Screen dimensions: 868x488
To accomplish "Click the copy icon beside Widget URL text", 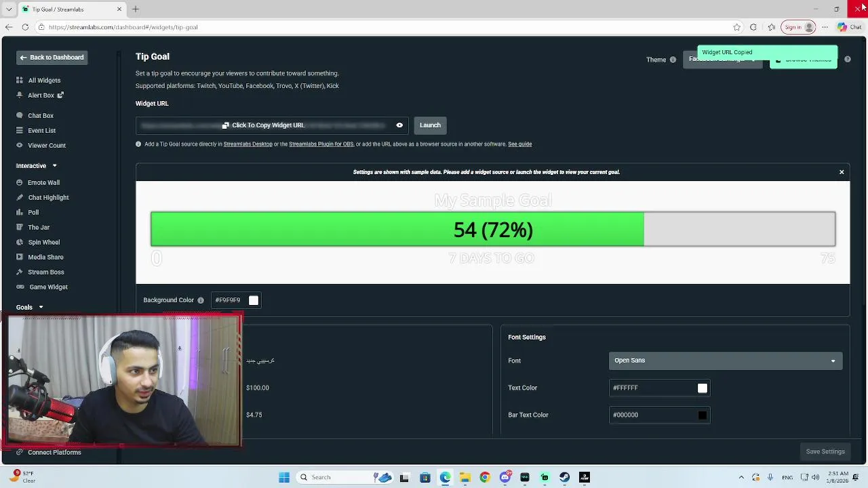I will click(x=226, y=125).
